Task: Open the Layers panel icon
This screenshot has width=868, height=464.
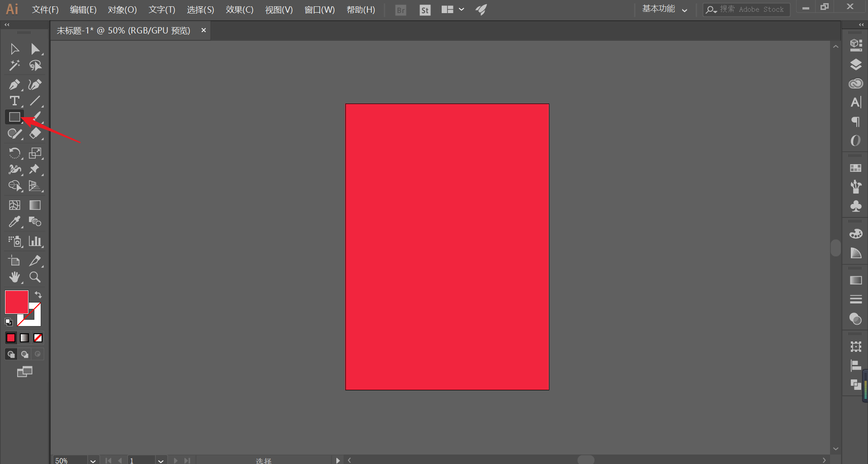Action: pos(855,65)
